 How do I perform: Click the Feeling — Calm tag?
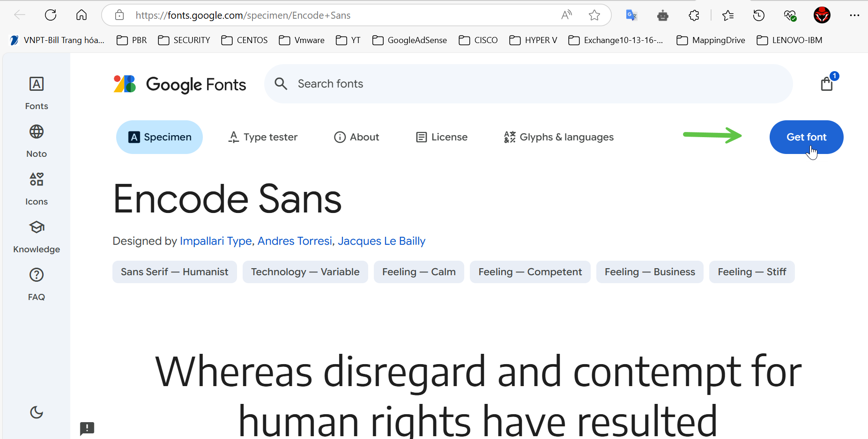point(419,272)
